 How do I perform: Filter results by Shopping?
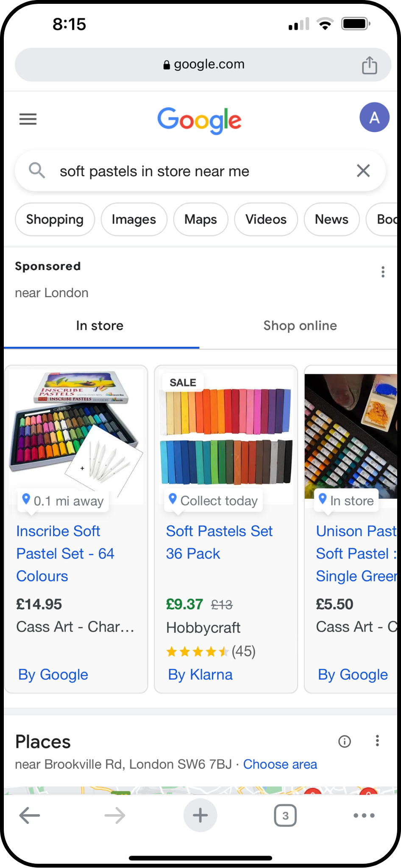pos(55,219)
